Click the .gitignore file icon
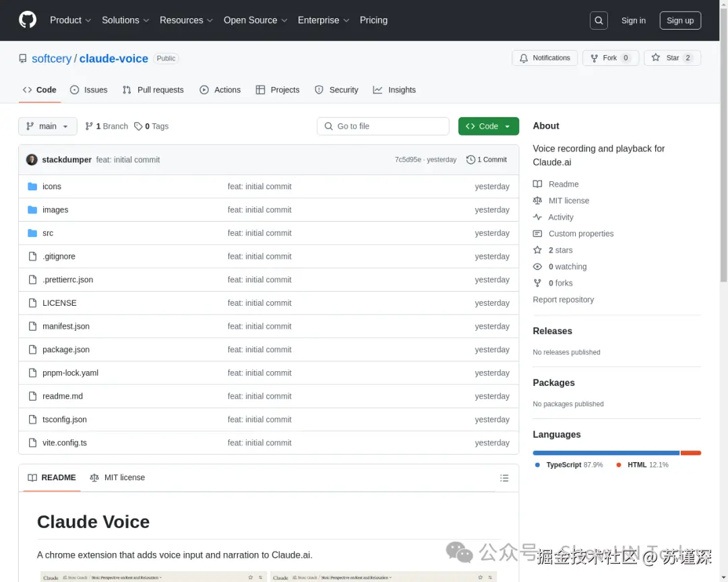The image size is (728, 582). pos(32,256)
